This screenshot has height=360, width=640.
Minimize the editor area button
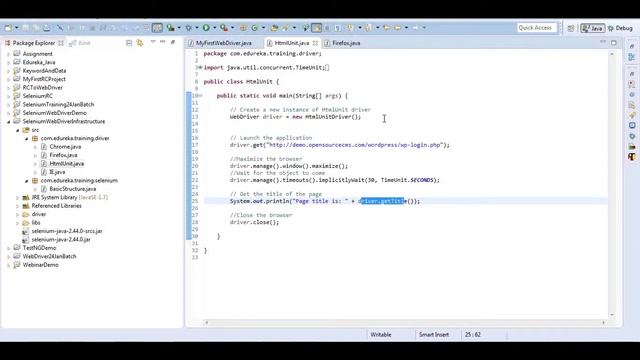pos(603,42)
